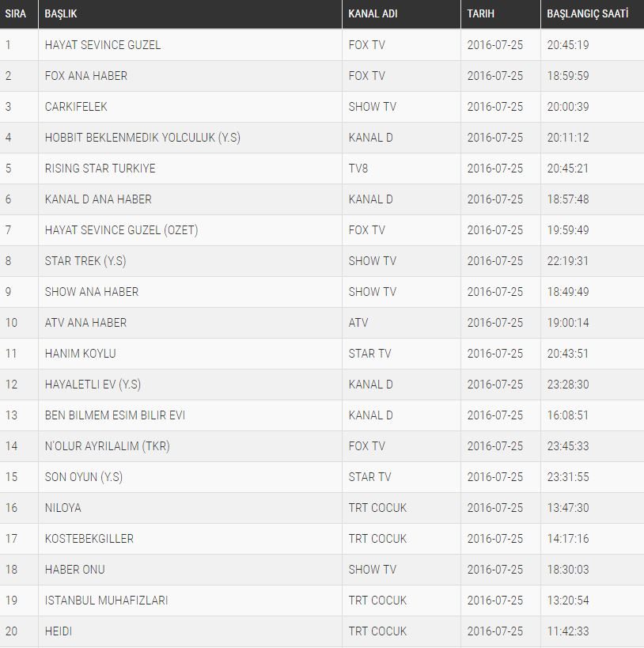Click start time 18:59:59
Screen dimensions: 644x648
pyautogui.click(x=568, y=76)
